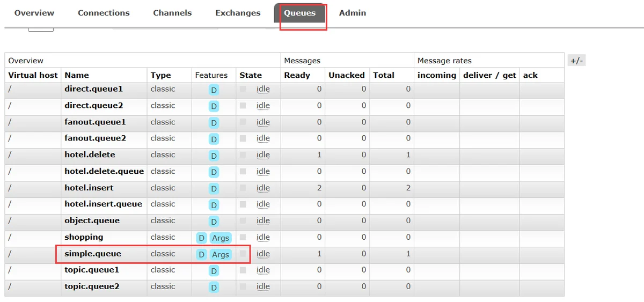Open the Connections tab
This screenshot has width=644, height=302.
[104, 13]
